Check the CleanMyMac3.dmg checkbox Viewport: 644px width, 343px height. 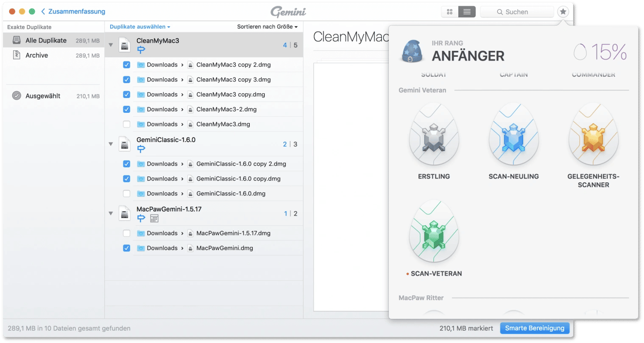tap(126, 124)
